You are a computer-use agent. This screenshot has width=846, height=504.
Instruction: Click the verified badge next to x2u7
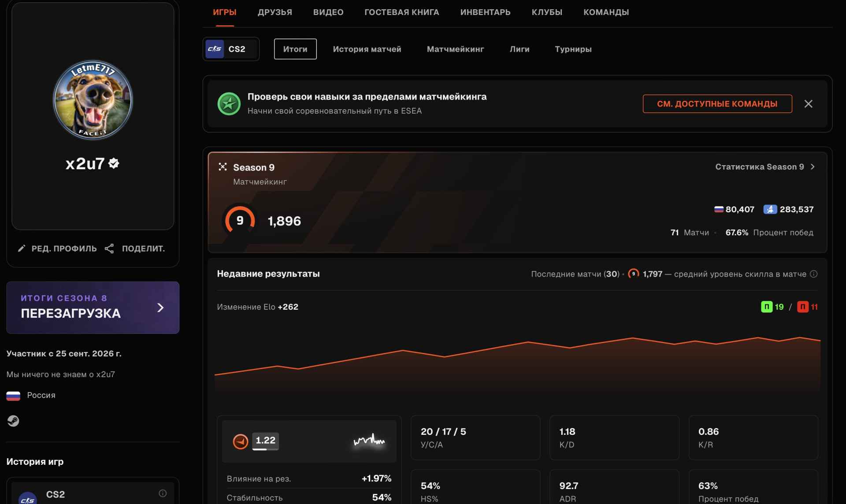[114, 163]
